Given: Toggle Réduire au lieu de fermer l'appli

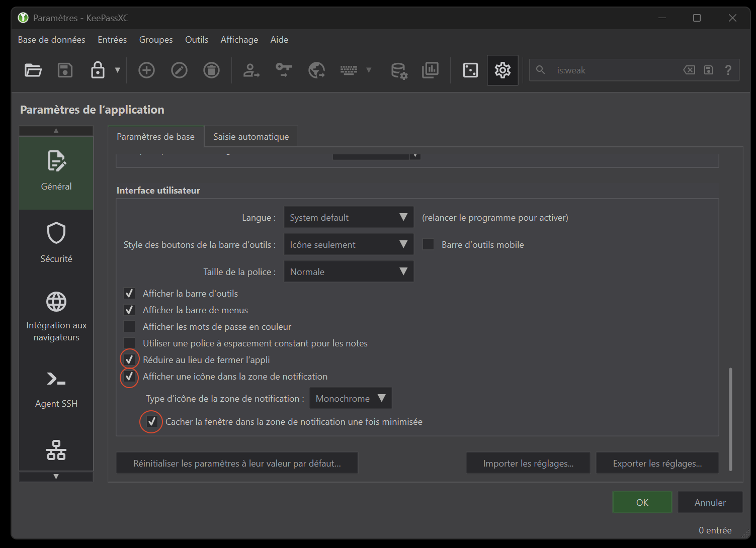Looking at the screenshot, I should pyautogui.click(x=129, y=359).
